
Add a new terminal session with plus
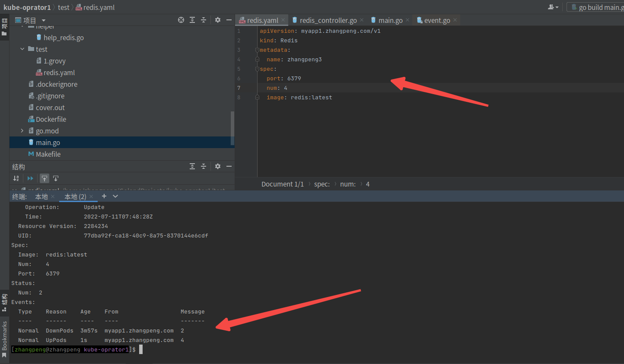104,196
